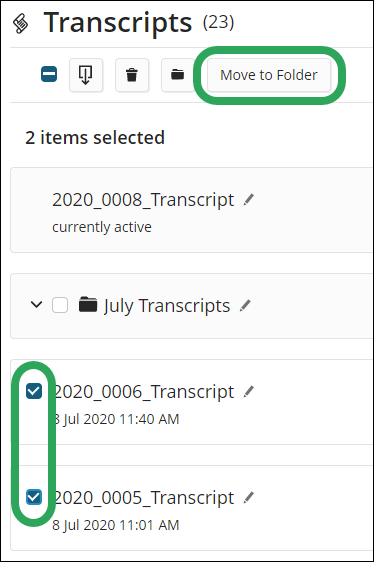374x562 pixels.
Task: Edit July Transcripts folder name pencil
Action: click(245, 305)
